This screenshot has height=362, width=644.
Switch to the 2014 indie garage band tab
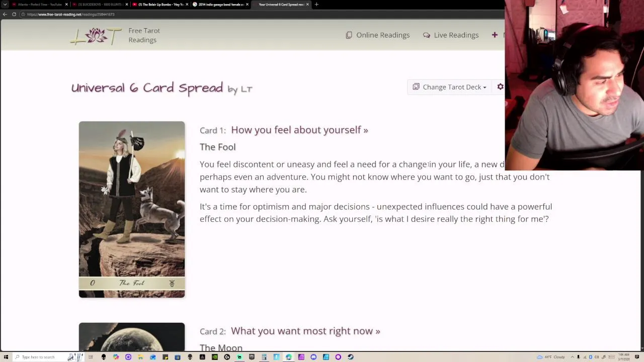pyautogui.click(x=220, y=5)
